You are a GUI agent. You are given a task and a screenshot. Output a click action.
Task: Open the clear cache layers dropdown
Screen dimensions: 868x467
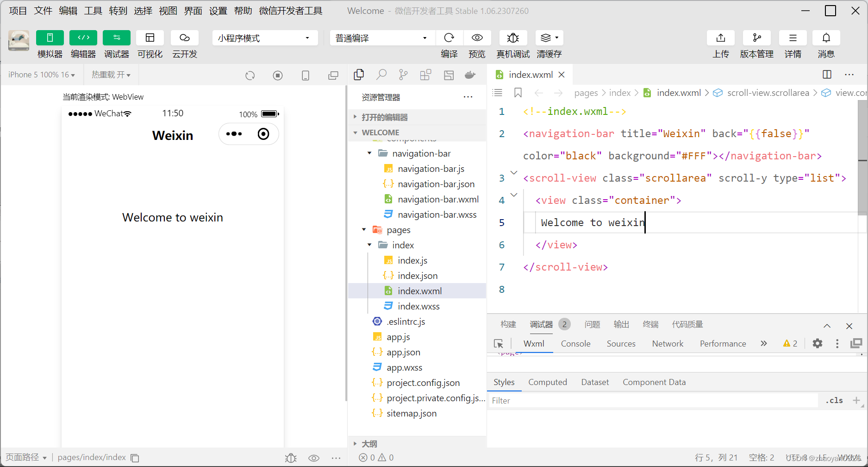[550, 38]
